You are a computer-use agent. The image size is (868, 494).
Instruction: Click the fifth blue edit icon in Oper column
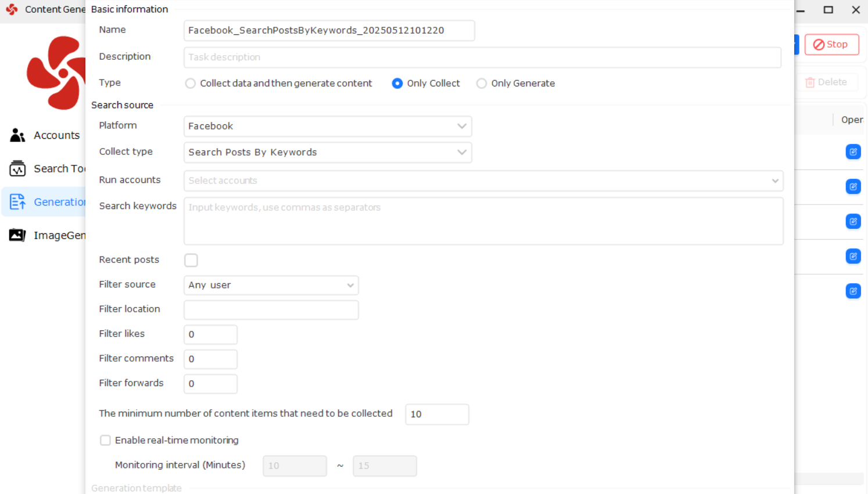[x=853, y=291]
